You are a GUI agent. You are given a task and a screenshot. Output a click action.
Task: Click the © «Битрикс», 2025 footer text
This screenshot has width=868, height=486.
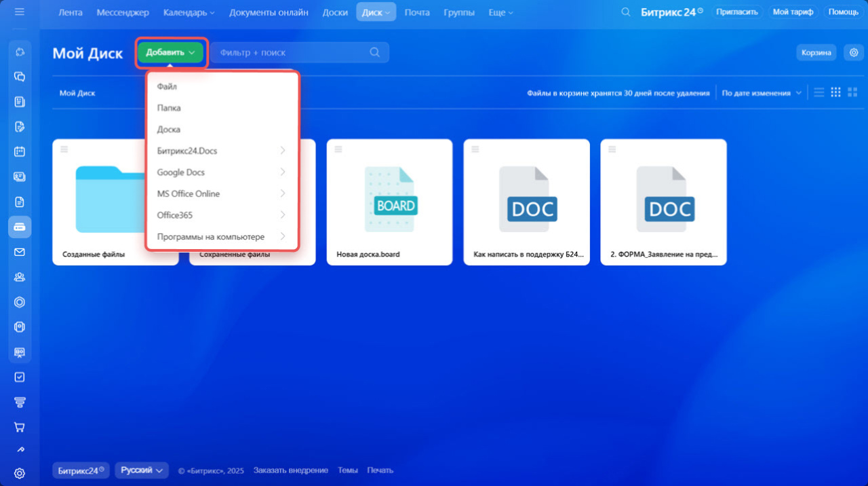point(212,470)
